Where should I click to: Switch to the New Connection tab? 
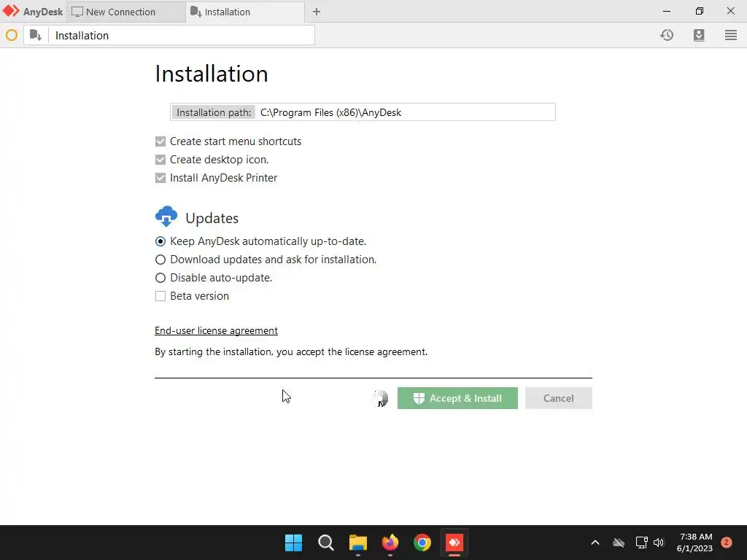(x=125, y=12)
